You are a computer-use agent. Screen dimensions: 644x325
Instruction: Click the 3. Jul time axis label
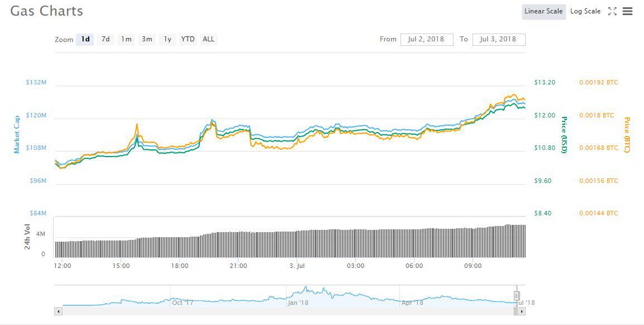tap(297, 266)
